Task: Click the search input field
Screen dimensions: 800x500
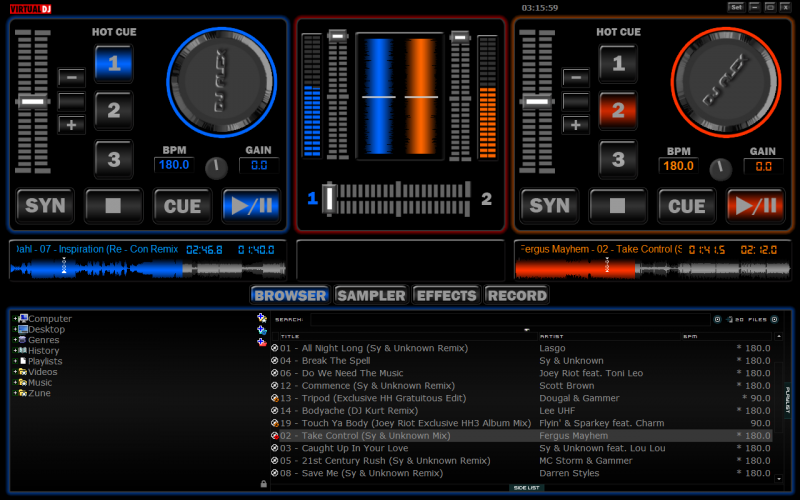Action: [x=510, y=319]
